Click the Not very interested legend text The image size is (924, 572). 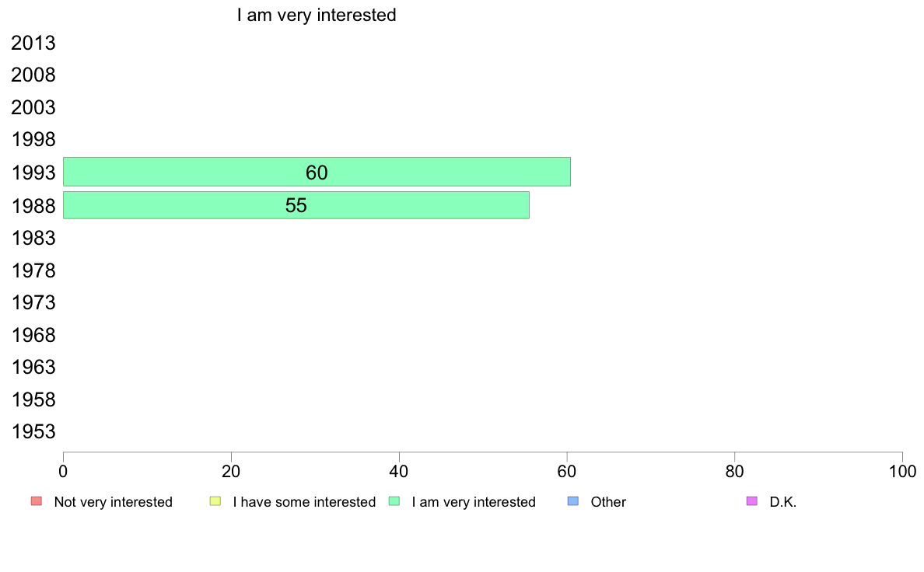tap(113, 502)
